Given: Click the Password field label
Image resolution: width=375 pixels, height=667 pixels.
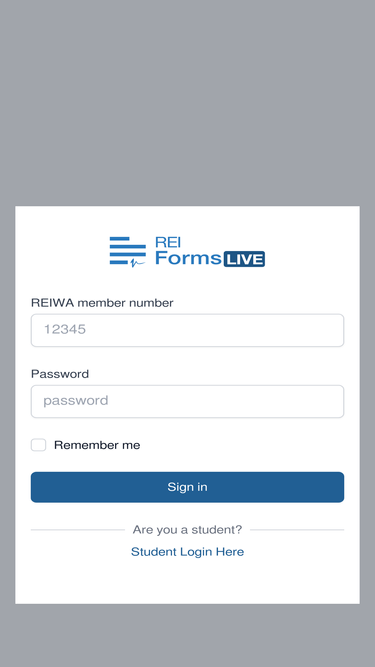Looking at the screenshot, I should coord(60,374).
